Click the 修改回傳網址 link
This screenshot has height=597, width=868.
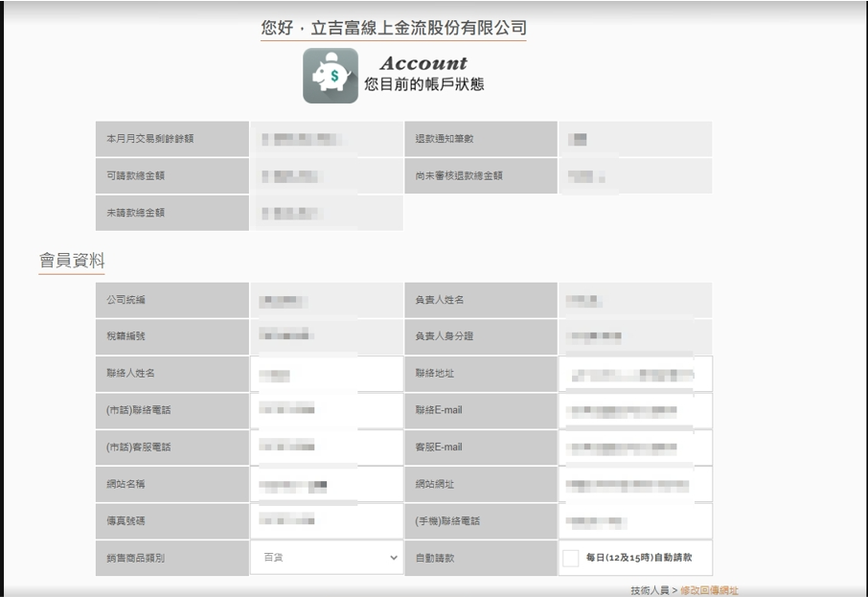pos(709,590)
